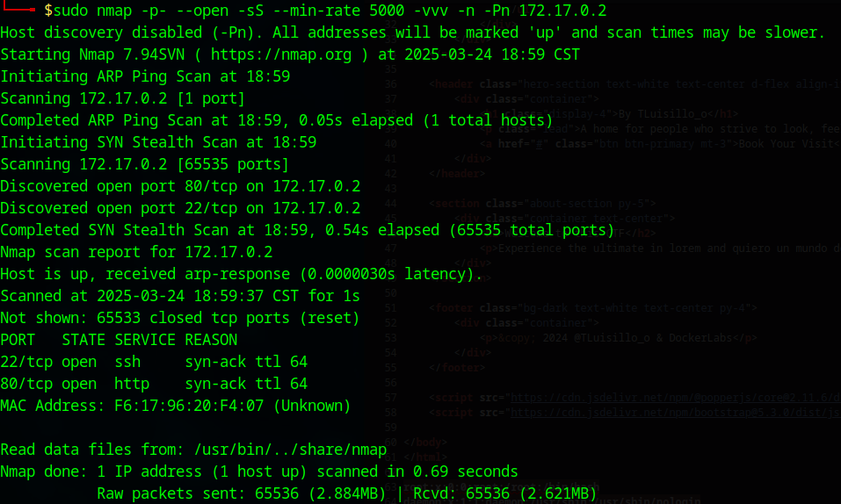Select the 22/tcp open ssh result row
This screenshot has width=841, height=504.
point(154,362)
